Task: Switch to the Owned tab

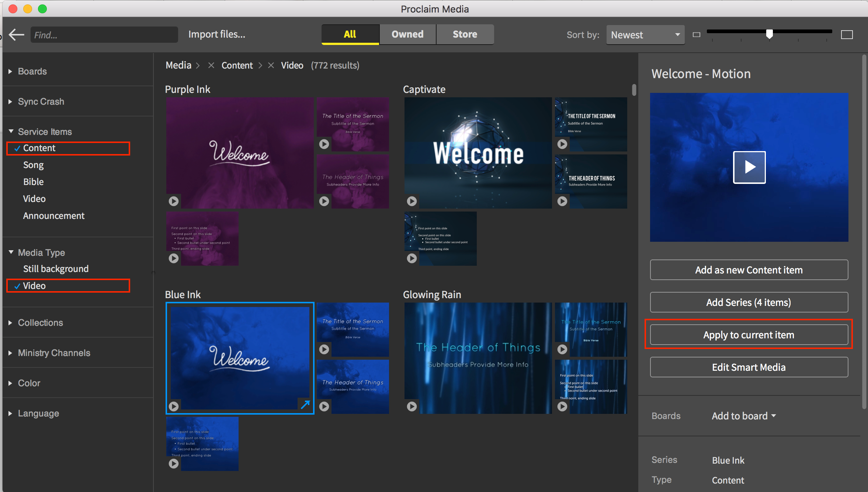Action: (x=407, y=34)
